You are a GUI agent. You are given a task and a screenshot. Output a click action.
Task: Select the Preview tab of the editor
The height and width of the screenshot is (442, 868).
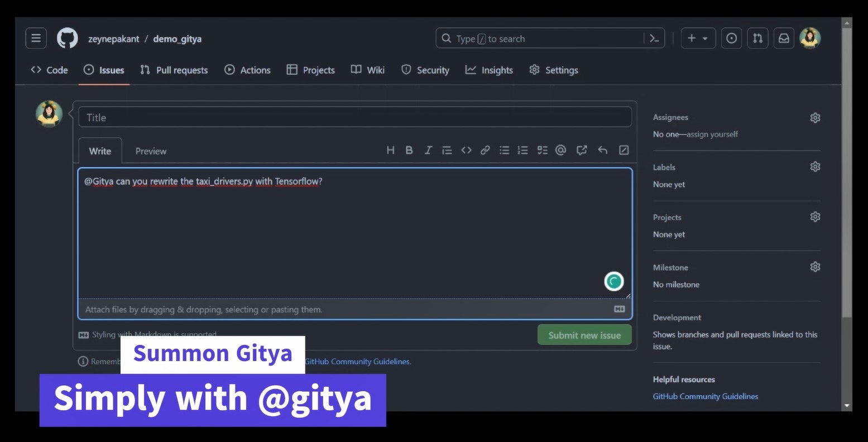tap(151, 151)
